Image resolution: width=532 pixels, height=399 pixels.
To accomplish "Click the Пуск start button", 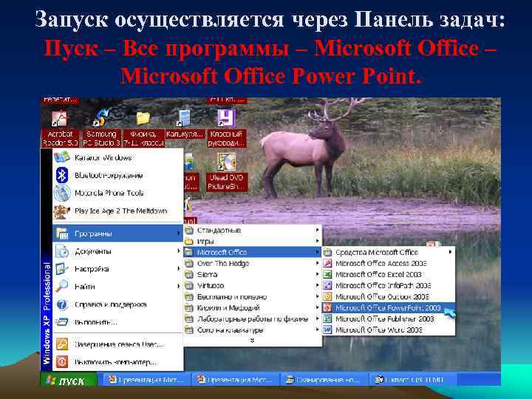I will (x=69, y=381).
